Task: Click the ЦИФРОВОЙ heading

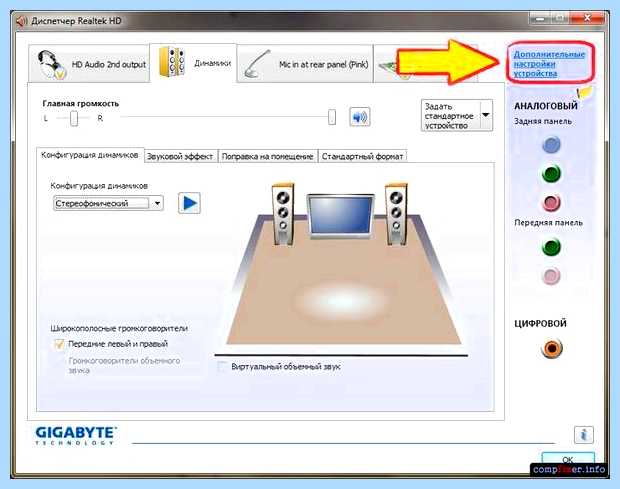Action: tap(540, 323)
